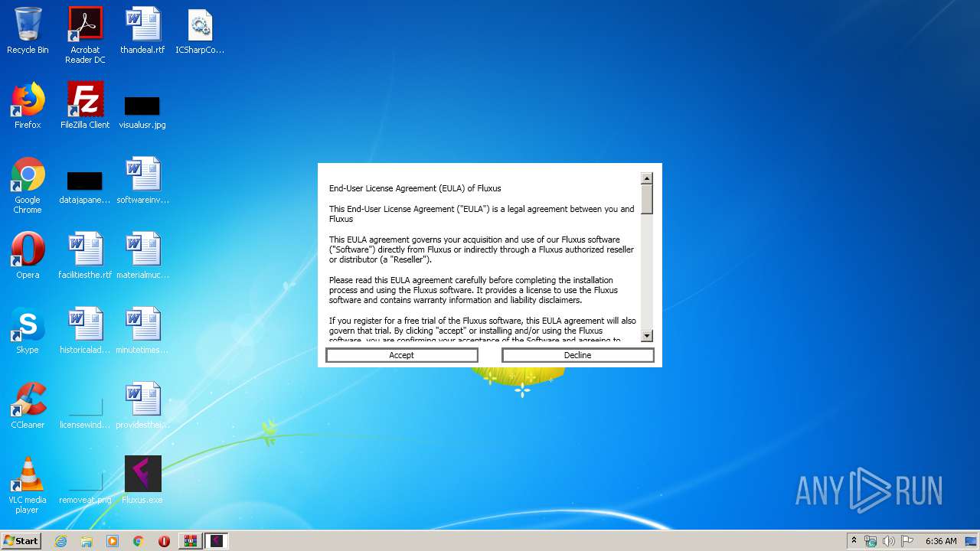The height and width of the screenshot is (551, 980).
Task: Open the Action Center flag icon
Action: pyautogui.click(x=906, y=541)
